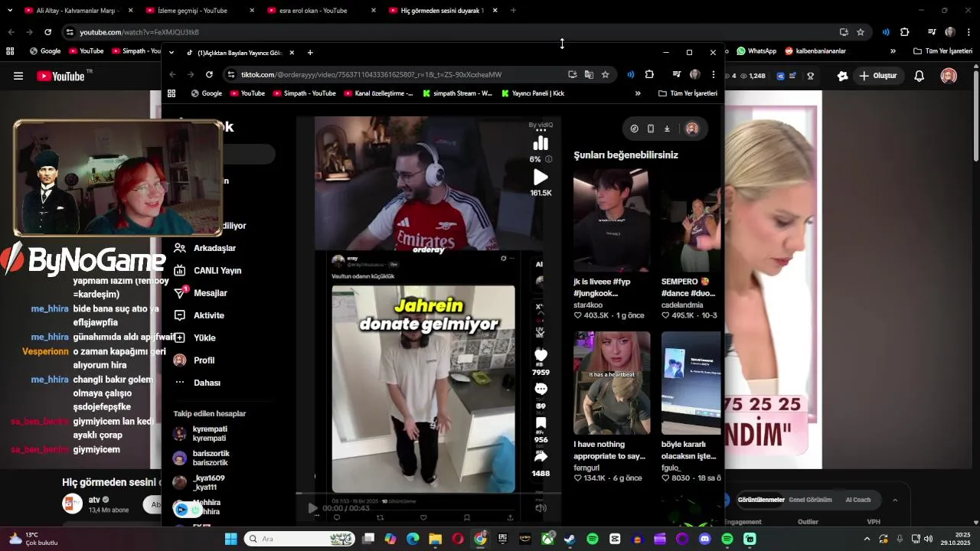Show more bookmarks chevron in TikTok window
The height and width of the screenshot is (551, 980).
(638, 93)
